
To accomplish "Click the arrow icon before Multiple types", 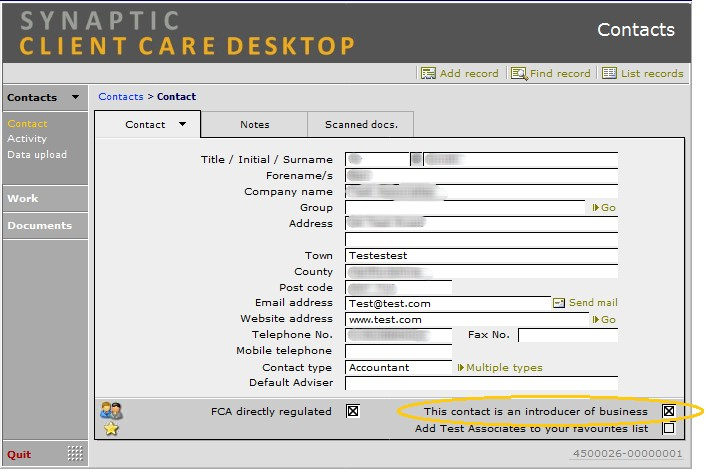I will (460, 367).
